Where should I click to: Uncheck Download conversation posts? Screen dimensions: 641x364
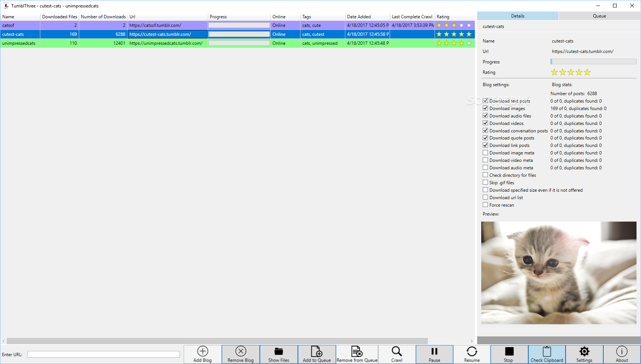point(485,131)
